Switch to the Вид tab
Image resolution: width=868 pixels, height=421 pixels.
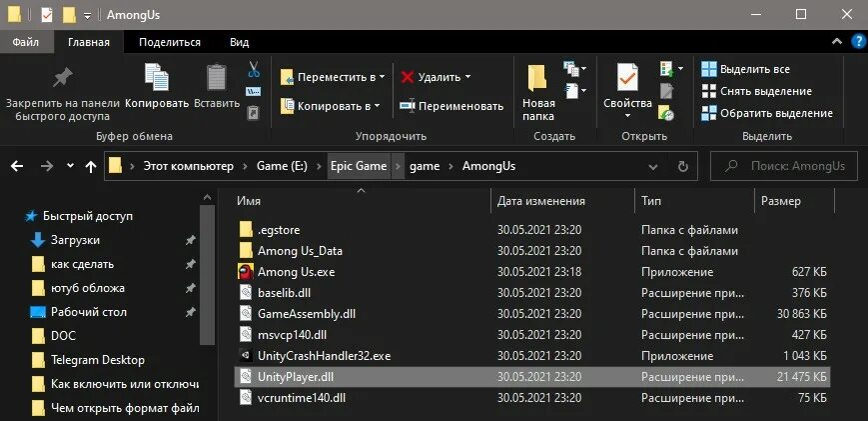tap(239, 42)
